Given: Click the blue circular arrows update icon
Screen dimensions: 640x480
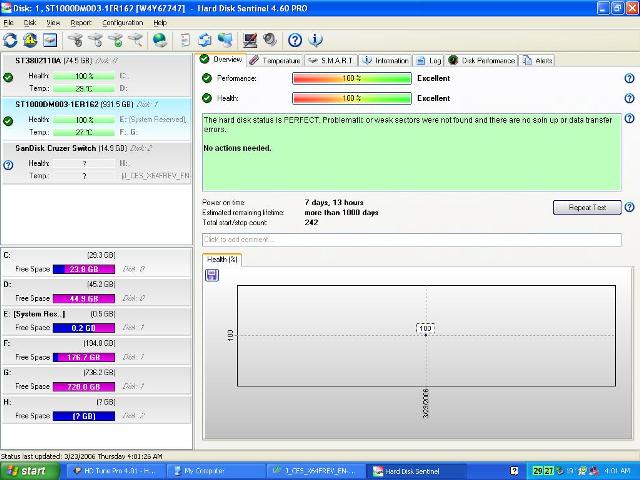Looking at the screenshot, I should [x=205, y=40].
